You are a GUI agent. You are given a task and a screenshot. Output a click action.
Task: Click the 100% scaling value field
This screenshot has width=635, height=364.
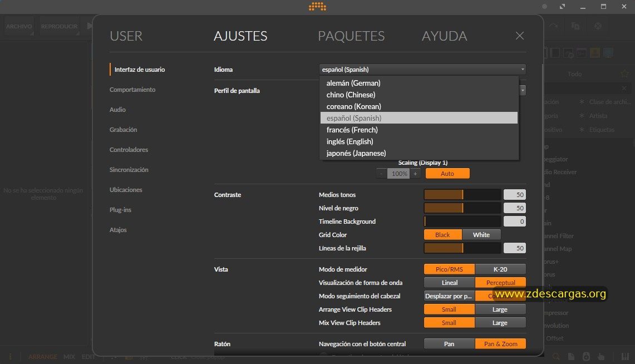(x=398, y=173)
